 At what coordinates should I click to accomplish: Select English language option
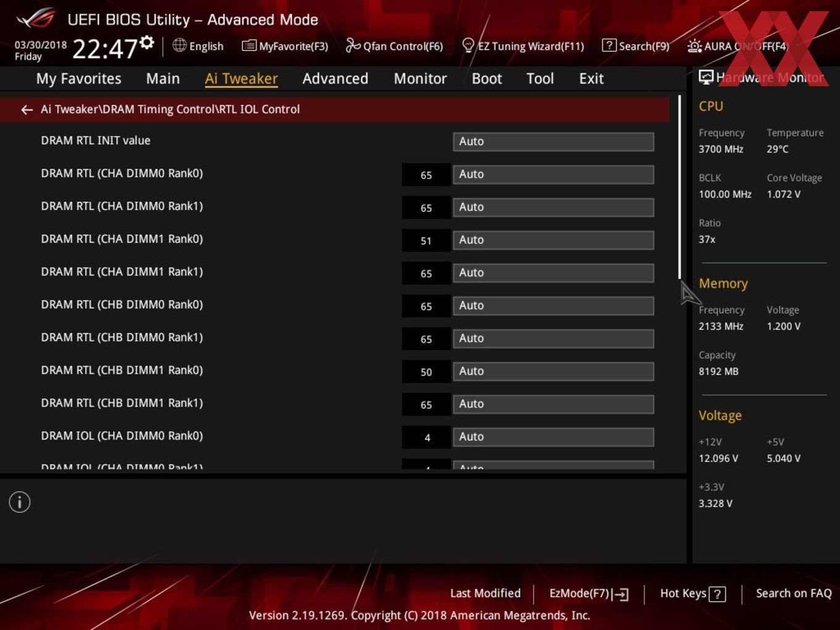click(206, 46)
